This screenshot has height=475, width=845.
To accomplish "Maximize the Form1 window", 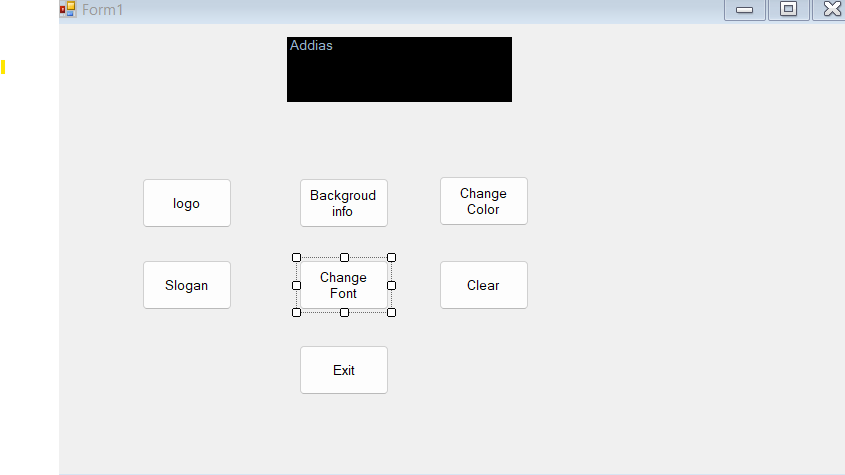I will pos(788,10).
